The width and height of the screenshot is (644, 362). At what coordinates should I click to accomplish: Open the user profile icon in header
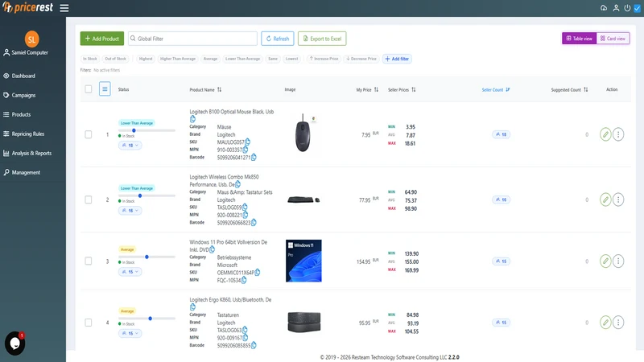[x=616, y=8]
